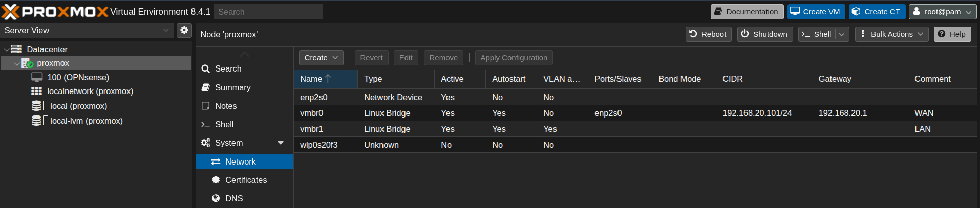Click the top Search input field
This screenshot has width=980, height=208.
[x=268, y=12]
